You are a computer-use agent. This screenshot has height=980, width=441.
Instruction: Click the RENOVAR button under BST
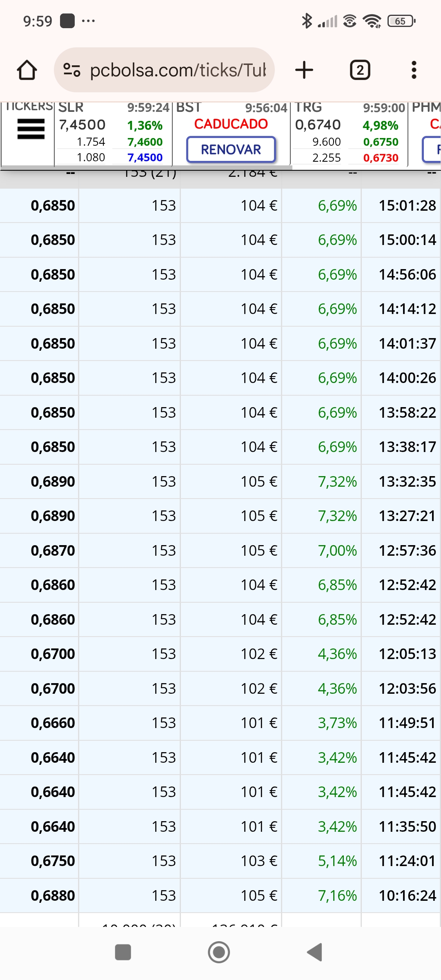click(x=231, y=149)
